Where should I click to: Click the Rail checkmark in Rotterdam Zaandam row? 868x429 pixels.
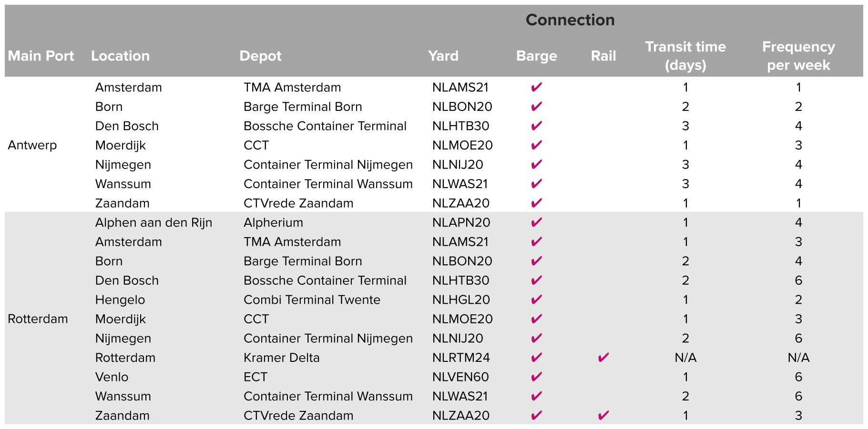coord(603,415)
